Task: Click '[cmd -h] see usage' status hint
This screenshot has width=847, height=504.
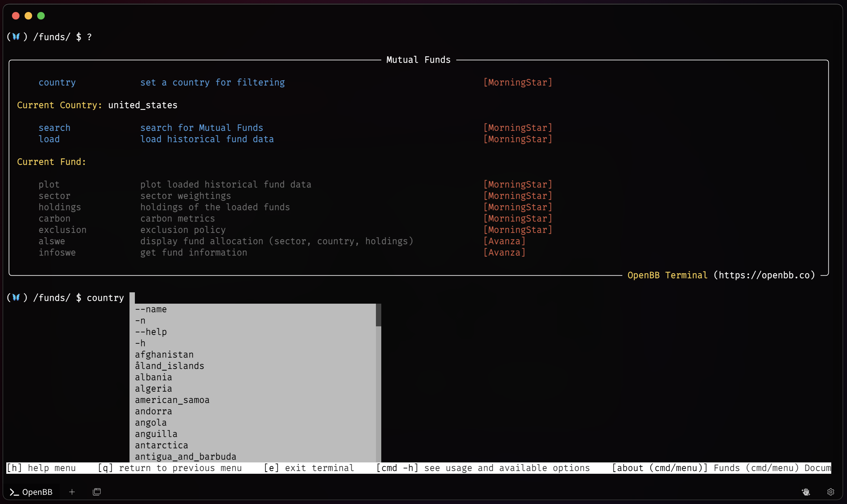Action: (x=483, y=468)
